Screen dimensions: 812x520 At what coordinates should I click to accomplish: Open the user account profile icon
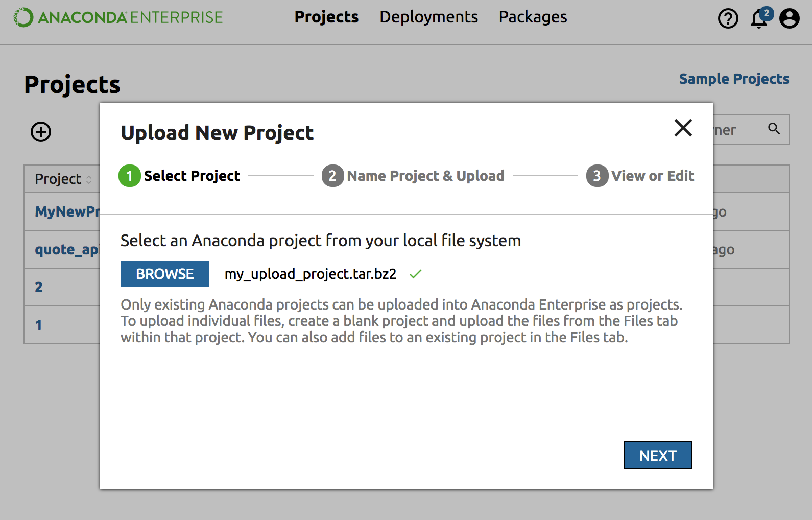(789, 19)
